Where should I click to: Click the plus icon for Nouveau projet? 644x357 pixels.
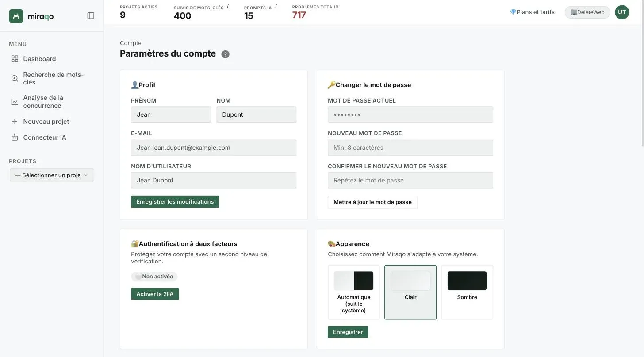15,122
